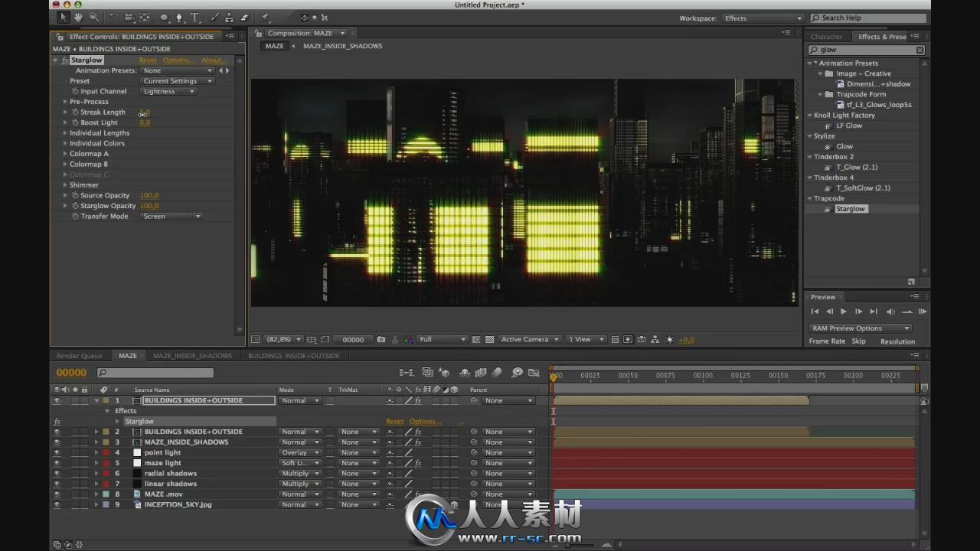Click Options link in Effect Controls
The width and height of the screenshot is (980, 551).
pyautogui.click(x=178, y=60)
